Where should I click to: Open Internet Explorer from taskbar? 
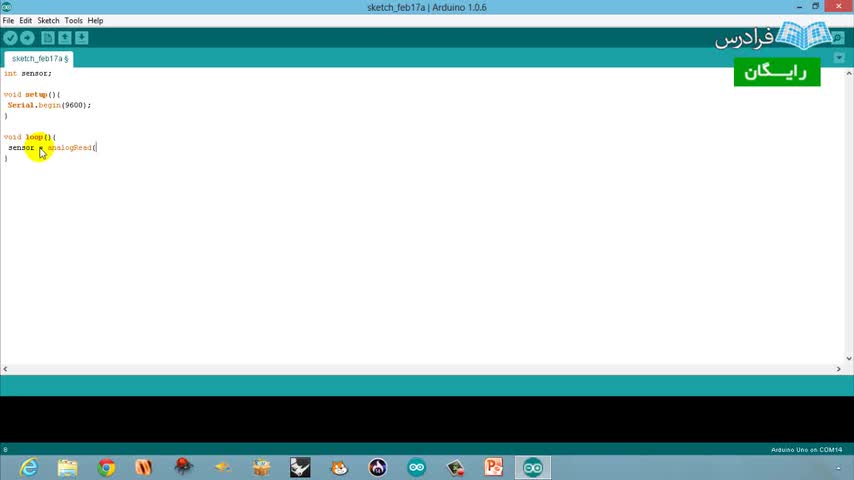click(28, 467)
